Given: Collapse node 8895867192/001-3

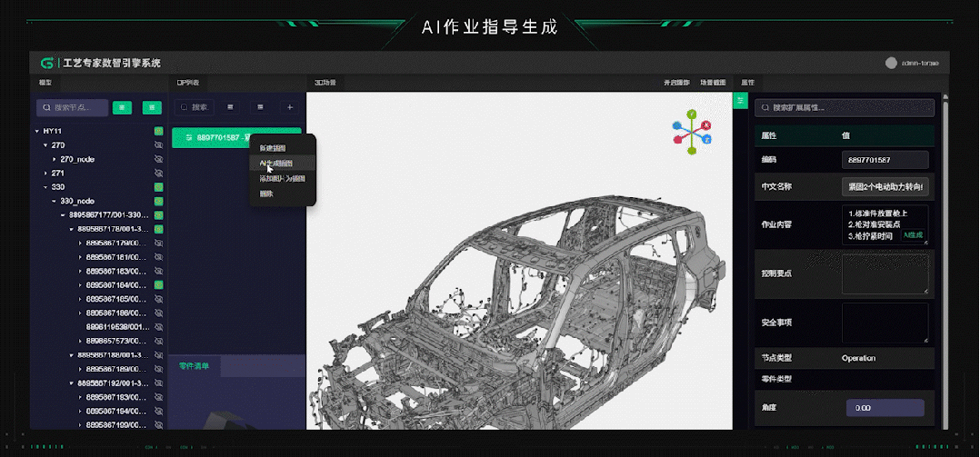Looking at the screenshot, I should click(x=71, y=382).
